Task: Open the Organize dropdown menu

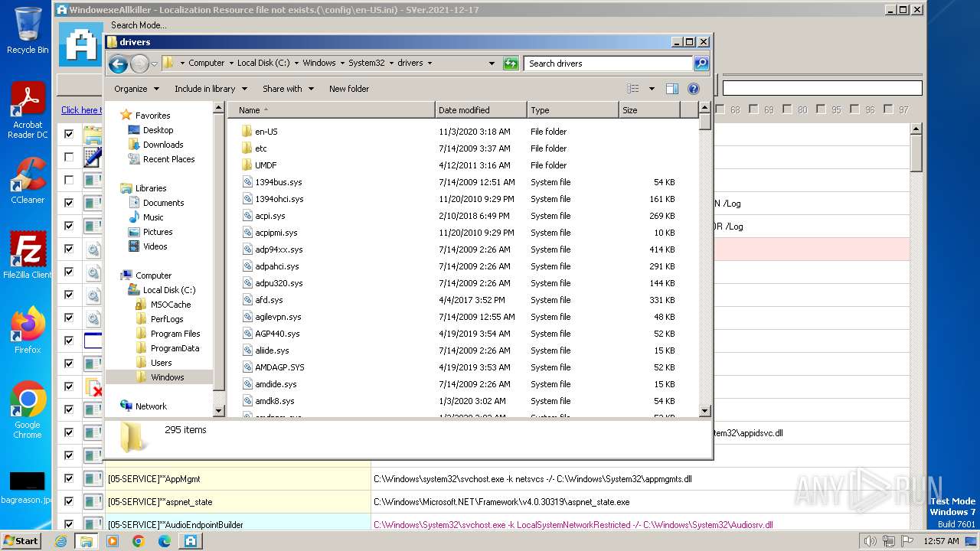Action: pos(136,89)
